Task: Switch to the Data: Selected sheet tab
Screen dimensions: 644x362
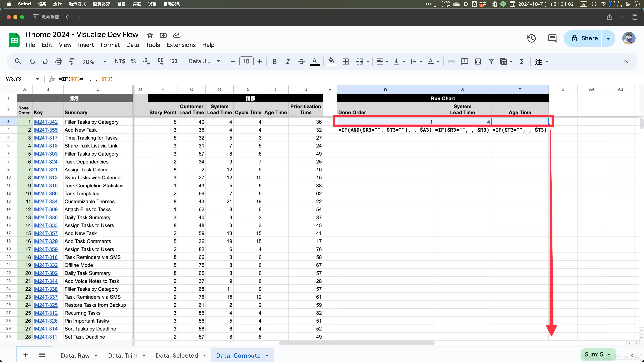Action: [177, 355]
